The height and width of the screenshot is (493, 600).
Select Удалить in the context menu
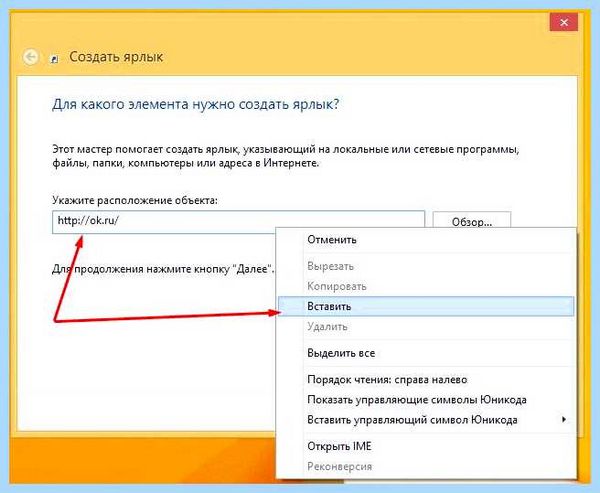[x=426, y=326]
